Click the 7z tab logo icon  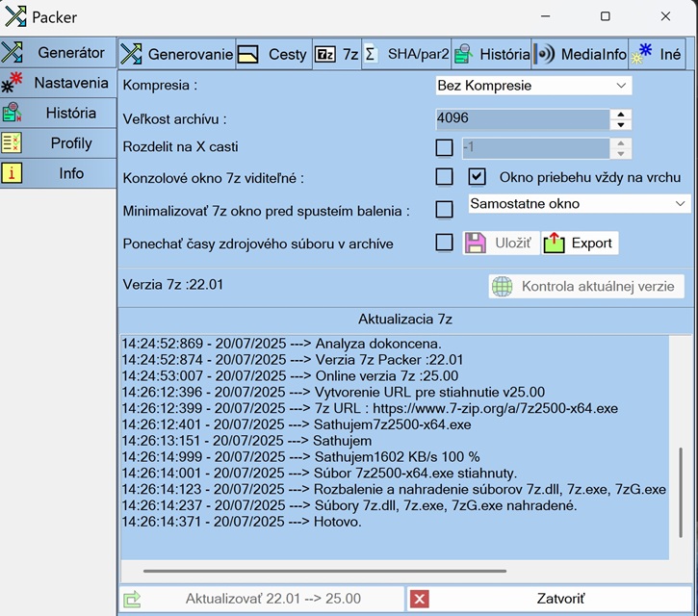coord(325,54)
